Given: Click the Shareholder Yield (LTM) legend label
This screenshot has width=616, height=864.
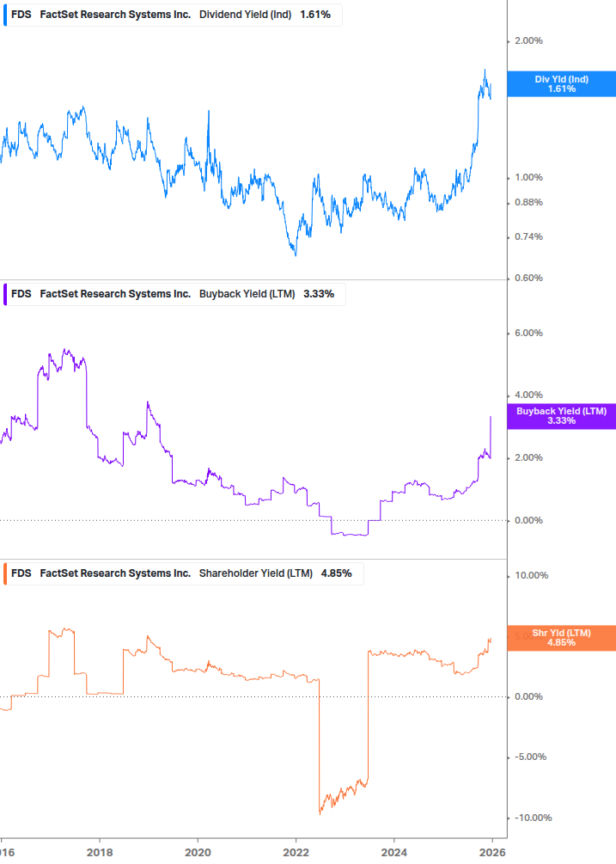Looking at the screenshot, I should [256, 573].
